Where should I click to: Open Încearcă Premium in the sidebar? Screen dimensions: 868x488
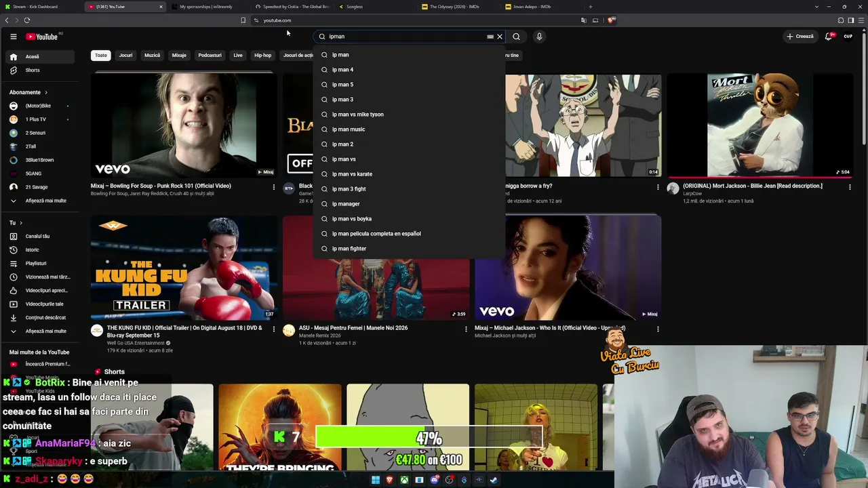(41, 364)
